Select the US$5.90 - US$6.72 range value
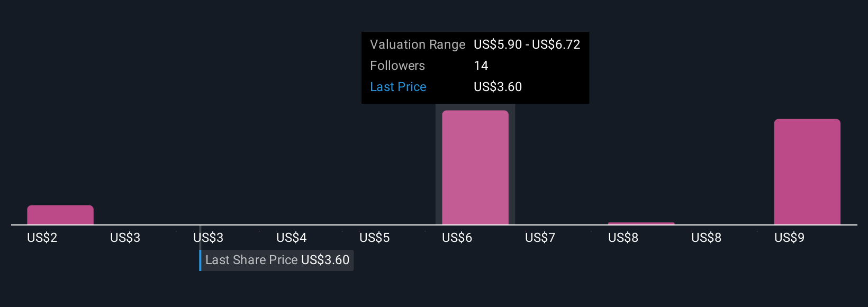Viewport: 868px width, 307px height. (527, 44)
